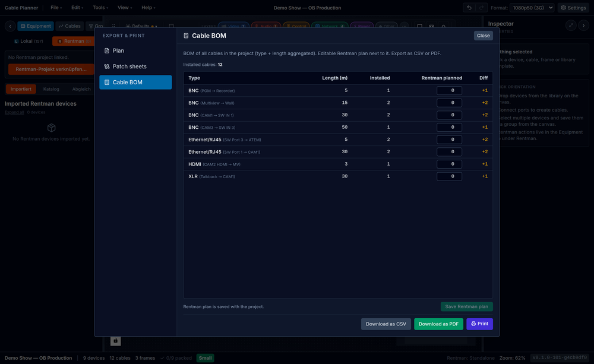Select Cable BOM in Export & Print sidebar

(135, 82)
